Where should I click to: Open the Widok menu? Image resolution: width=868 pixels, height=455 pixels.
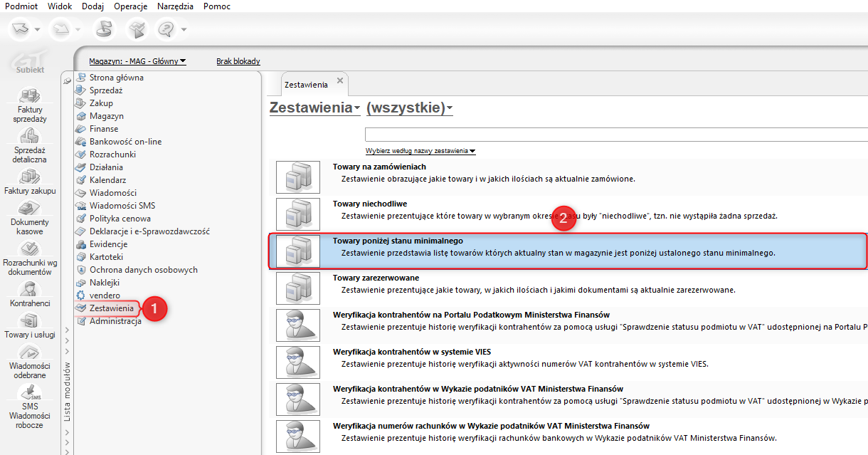click(x=60, y=6)
